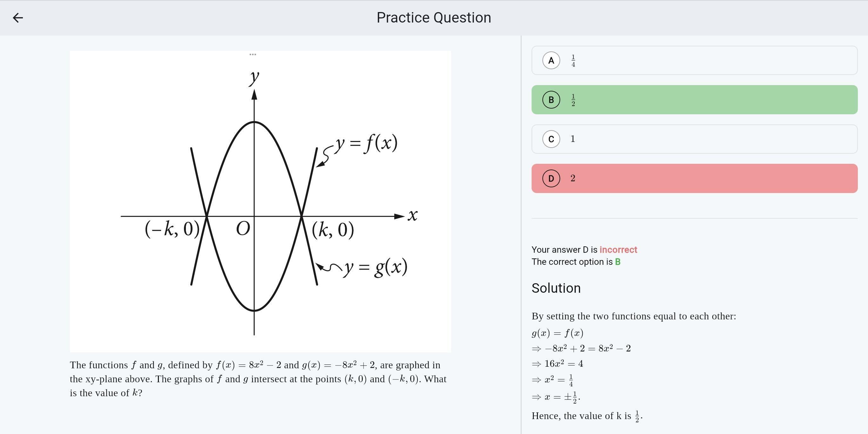Click the question text below the graph
The image size is (868, 434).
[258, 379]
